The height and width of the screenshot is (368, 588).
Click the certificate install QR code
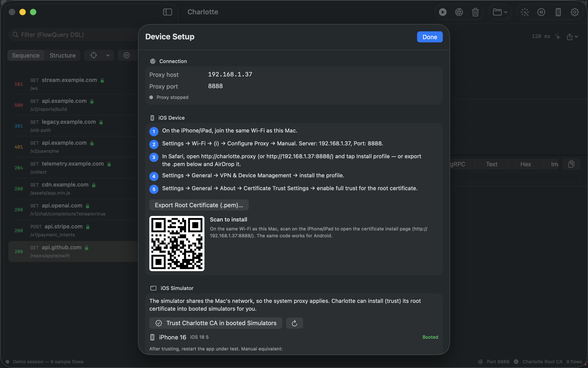[x=177, y=244]
